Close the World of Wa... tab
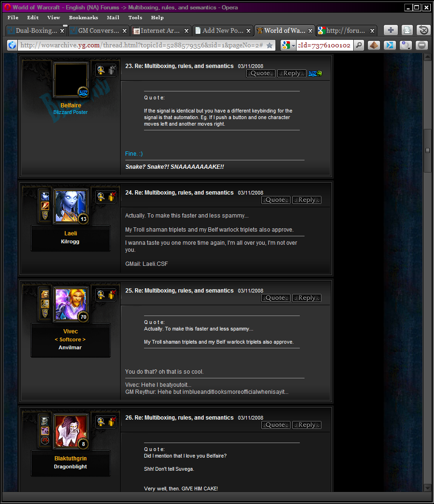Image resolution: width=434 pixels, height=504 pixels. click(310, 31)
